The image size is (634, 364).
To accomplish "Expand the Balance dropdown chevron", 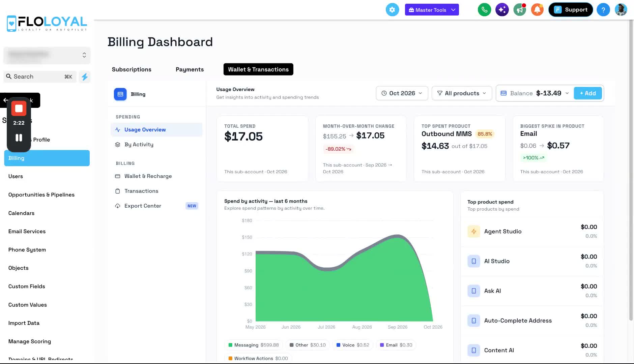I will pos(567,93).
